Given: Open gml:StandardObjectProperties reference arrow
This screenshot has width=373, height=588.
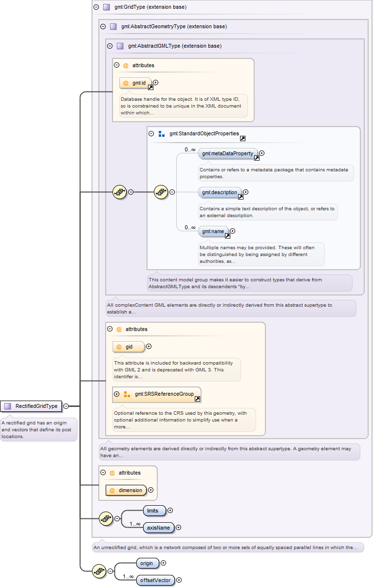Looking at the screenshot, I should point(242,138).
